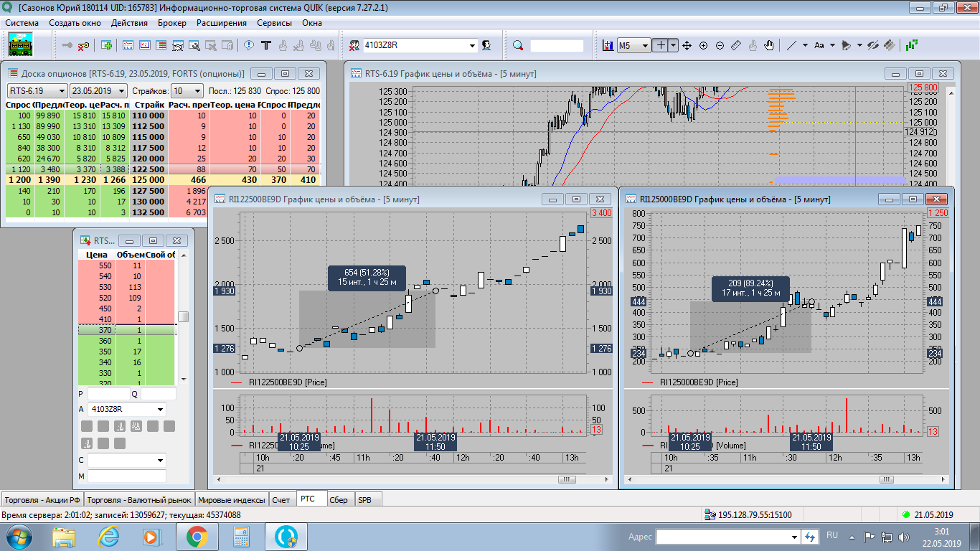Image resolution: width=980 pixels, height=551 pixels.
Task: Open the Система menu
Action: [x=22, y=23]
